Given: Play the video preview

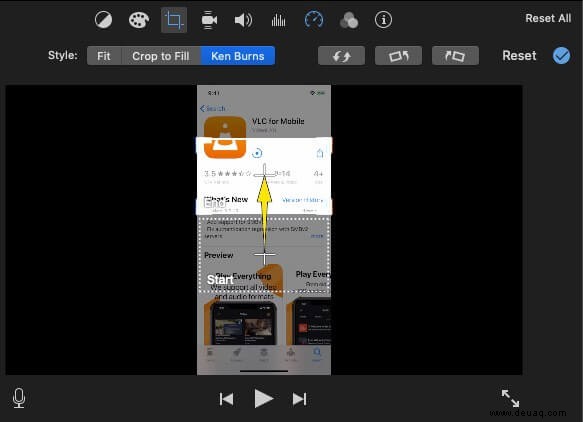Looking at the screenshot, I should (264, 399).
